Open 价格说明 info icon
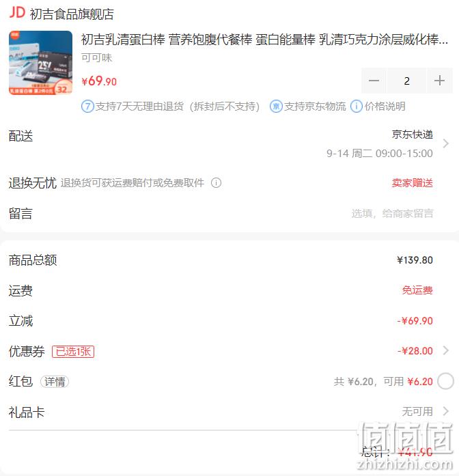 357,107
